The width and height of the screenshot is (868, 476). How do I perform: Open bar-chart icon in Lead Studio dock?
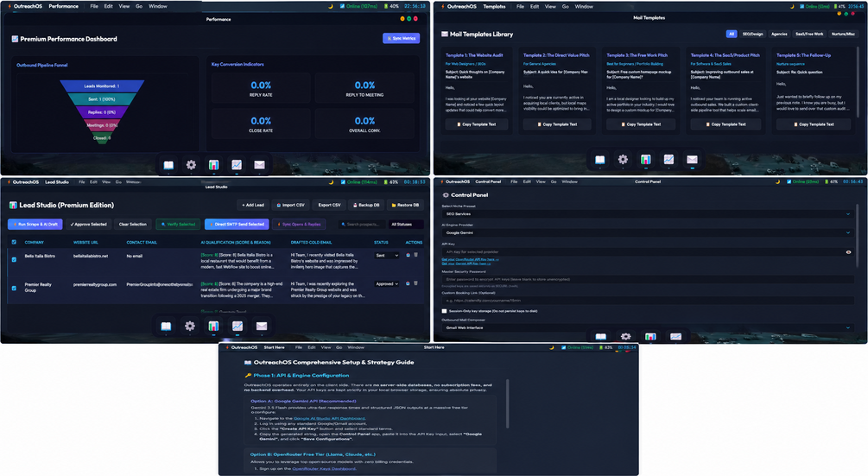(213, 326)
